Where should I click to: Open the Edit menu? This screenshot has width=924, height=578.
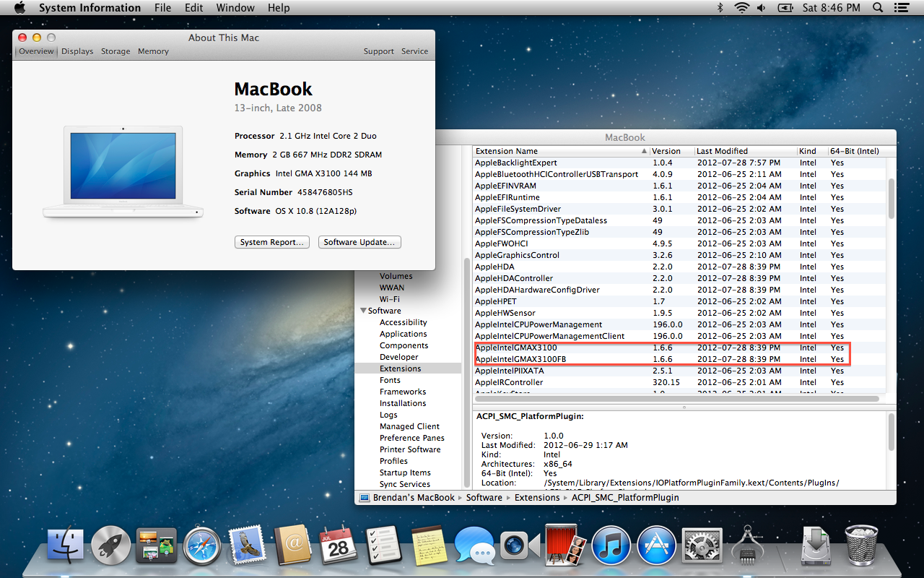click(x=193, y=8)
